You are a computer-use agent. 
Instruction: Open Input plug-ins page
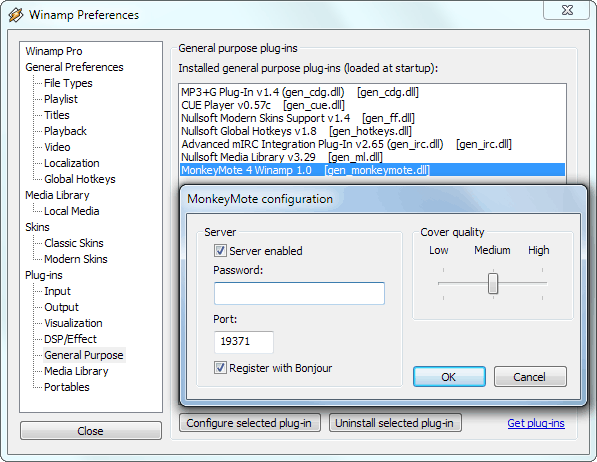pyautogui.click(x=57, y=291)
